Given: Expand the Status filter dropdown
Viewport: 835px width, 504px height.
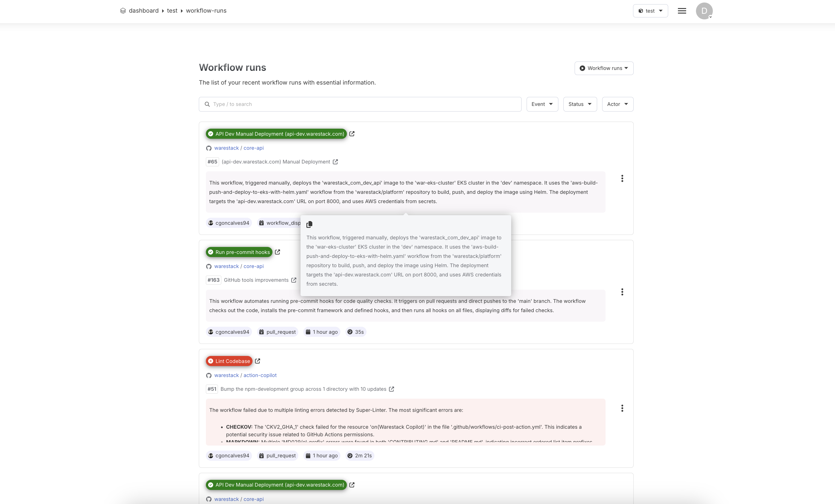Looking at the screenshot, I should click(x=579, y=104).
